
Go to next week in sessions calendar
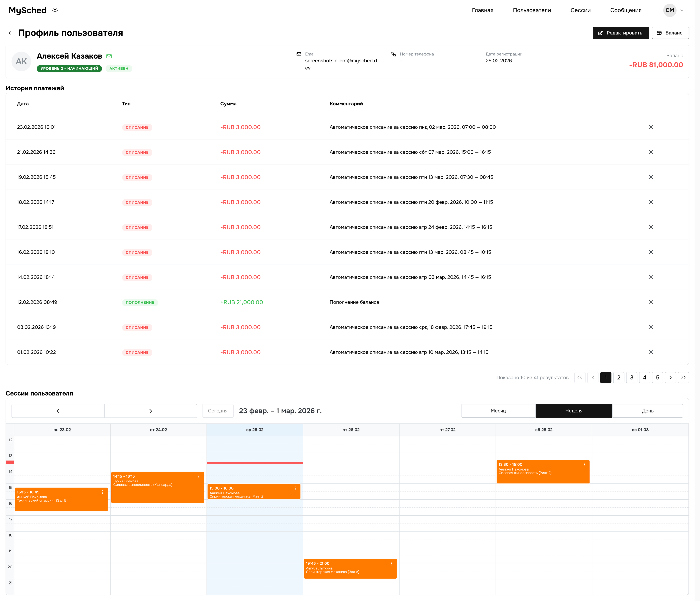150,411
